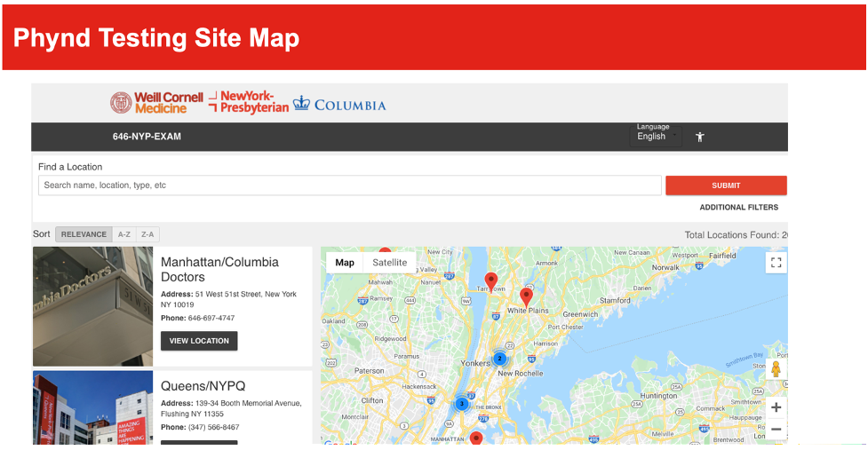Open Additional Filters
Image resolution: width=868 pixels, height=458 pixels.
pyautogui.click(x=738, y=208)
